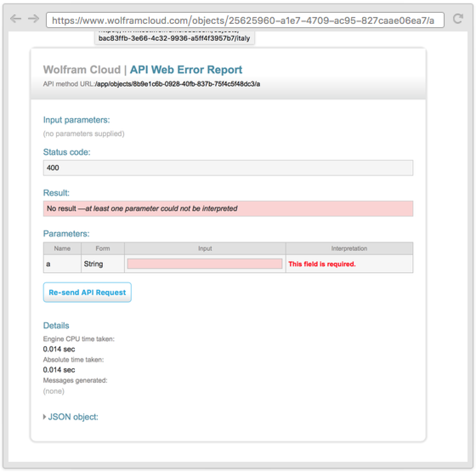The width and height of the screenshot is (476, 472).
Task: Click the pink No result message box
Action: [x=228, y=209]
